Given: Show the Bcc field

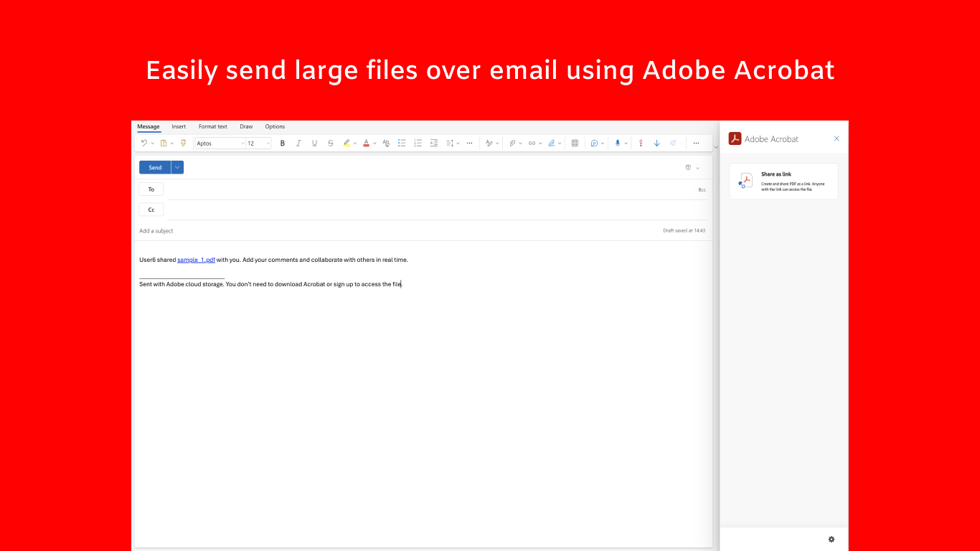Looking at the screenshot, I should pos(702,189).
